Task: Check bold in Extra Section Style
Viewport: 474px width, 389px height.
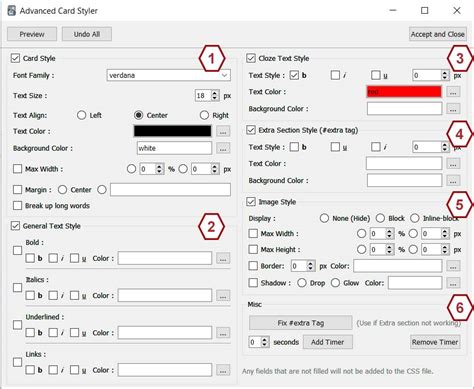Action: [x=294, y=147]
